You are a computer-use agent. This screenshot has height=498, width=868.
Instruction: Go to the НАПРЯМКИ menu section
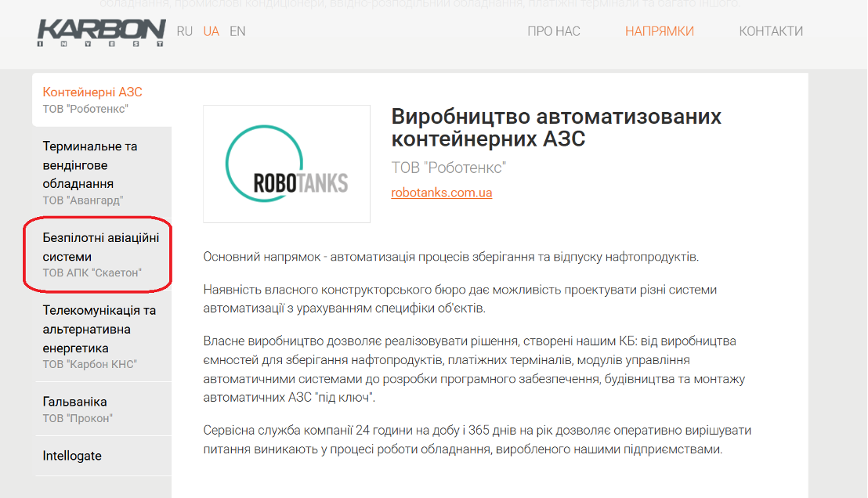[660, 31]
